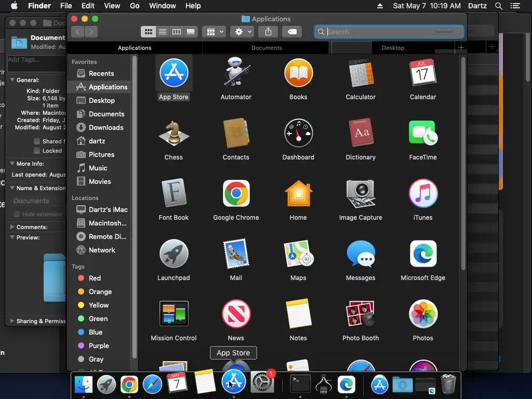This screenshot has height=399, width=532.
Task: Toggle Hide extension checkbox in Info window
Action: (x=16, y=214)
